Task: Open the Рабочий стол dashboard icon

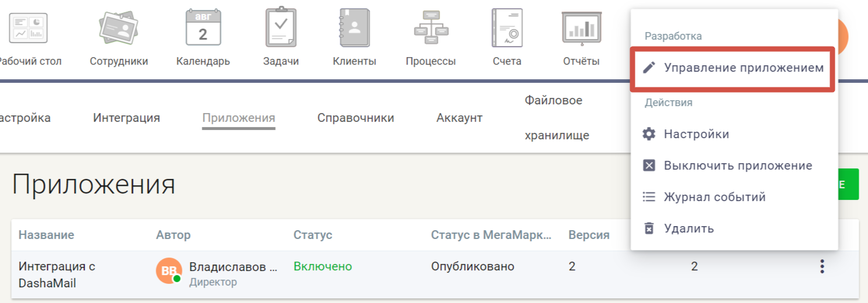Action: point(28,28)
